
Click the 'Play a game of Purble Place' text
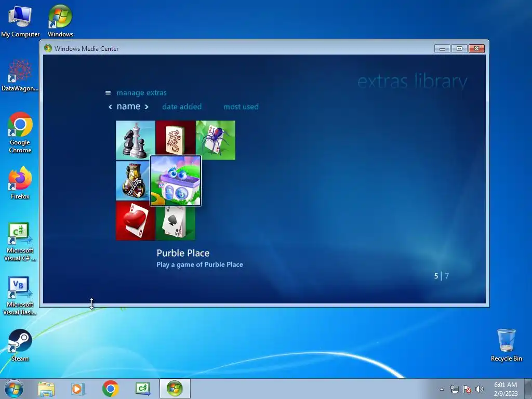(199, 264)
